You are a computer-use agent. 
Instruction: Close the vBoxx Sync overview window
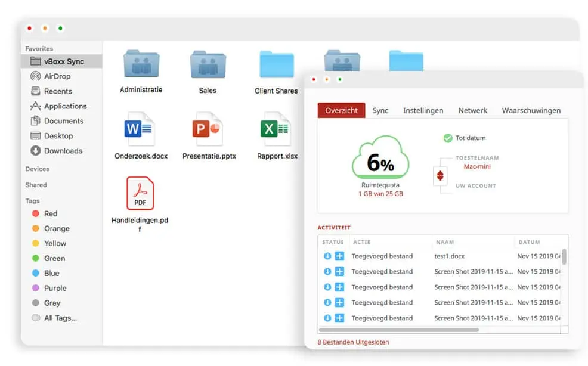click(314, 79)
